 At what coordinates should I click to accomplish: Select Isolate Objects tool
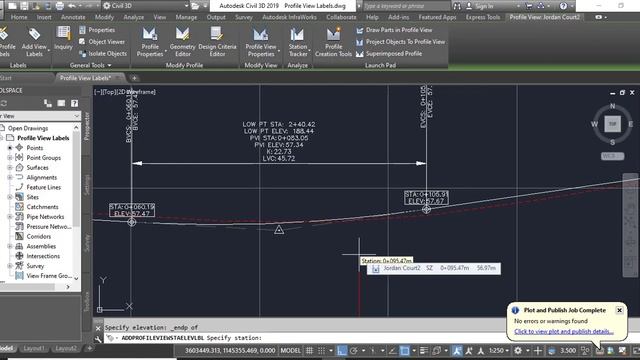103,53
